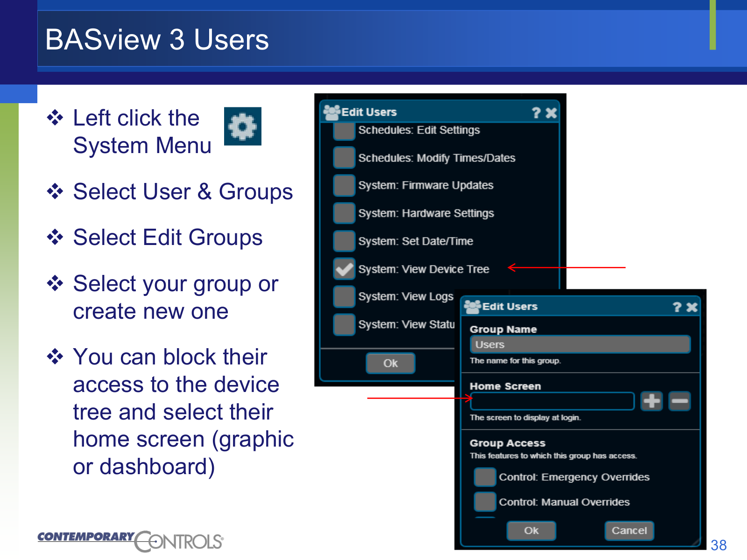This screenshot has height=560, width=747.
Task: Click the slide title BASview 3 Users
Action: point(157,39)
